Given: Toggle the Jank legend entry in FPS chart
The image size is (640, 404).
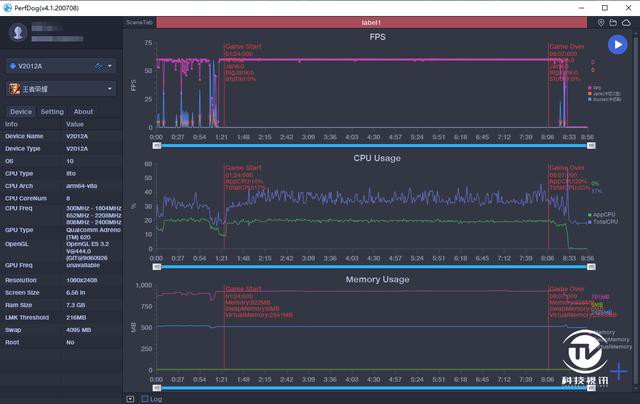Looking at the screenshot, I should pos(604,93).
